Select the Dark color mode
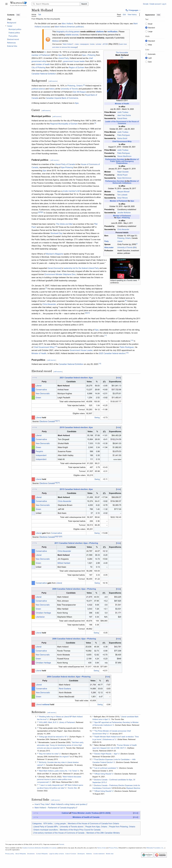Image resolution: width=172 pixels, height=868 pixels. point(146,62)
